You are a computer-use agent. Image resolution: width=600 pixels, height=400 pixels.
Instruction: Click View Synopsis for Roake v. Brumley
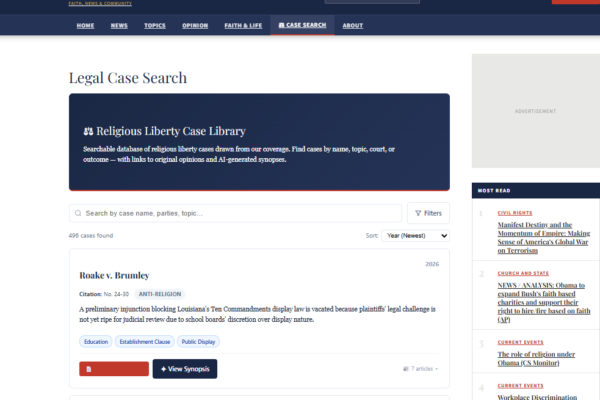click(184, 369)
